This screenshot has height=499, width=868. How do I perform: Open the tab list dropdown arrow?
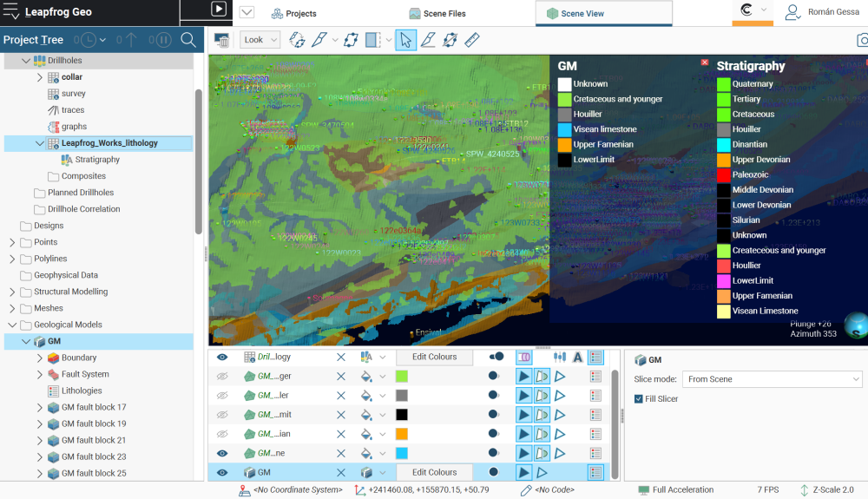[x=247, y=12]
